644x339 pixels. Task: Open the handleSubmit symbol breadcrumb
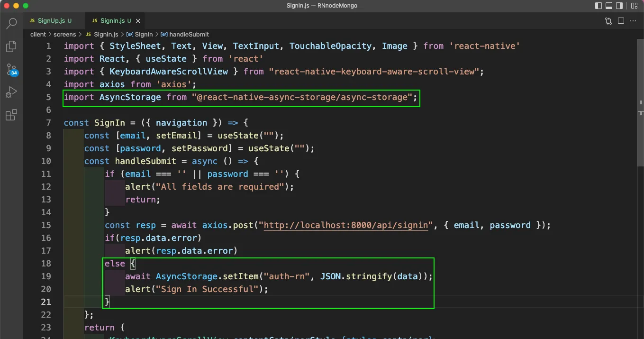click(185, 34)
